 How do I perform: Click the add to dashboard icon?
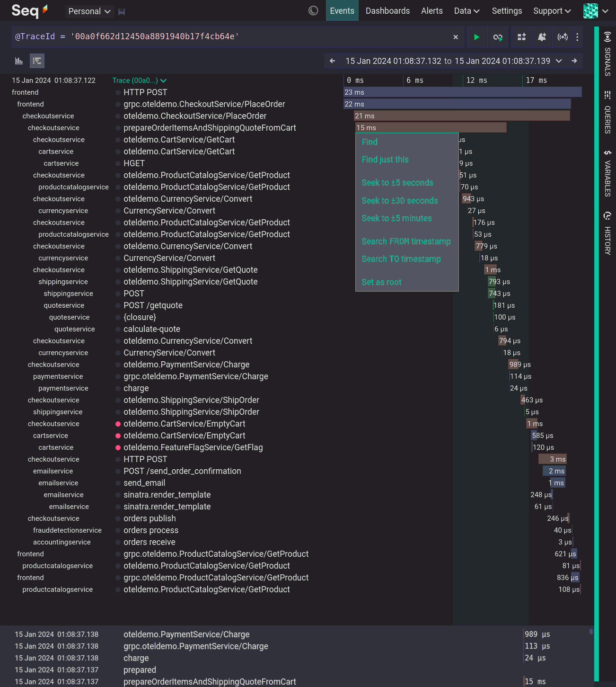click(x=521, y=37)
